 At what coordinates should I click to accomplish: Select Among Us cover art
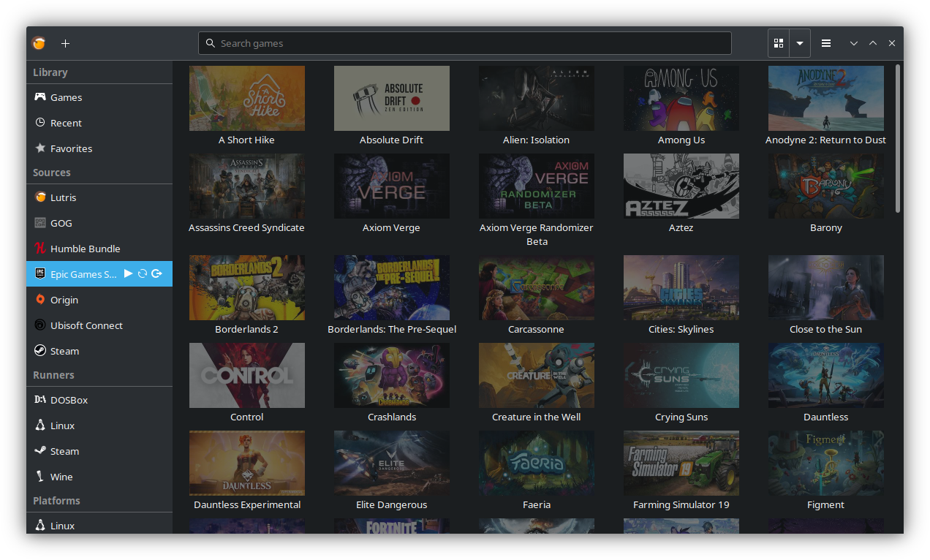pos(681,98)
